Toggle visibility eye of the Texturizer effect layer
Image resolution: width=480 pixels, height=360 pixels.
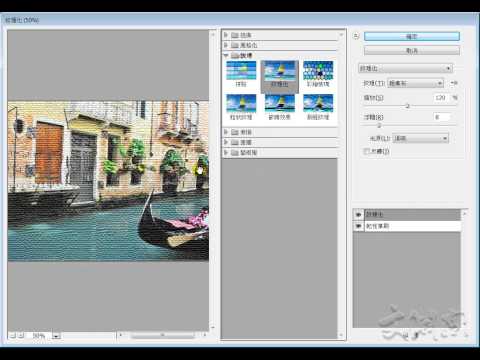(x=358, y=215)
